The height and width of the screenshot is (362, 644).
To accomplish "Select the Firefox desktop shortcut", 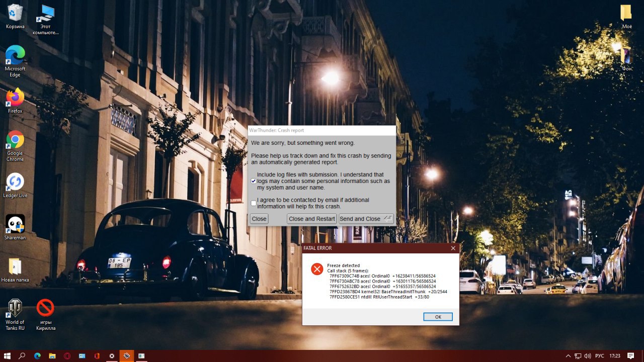I will [x=15, y=101].
